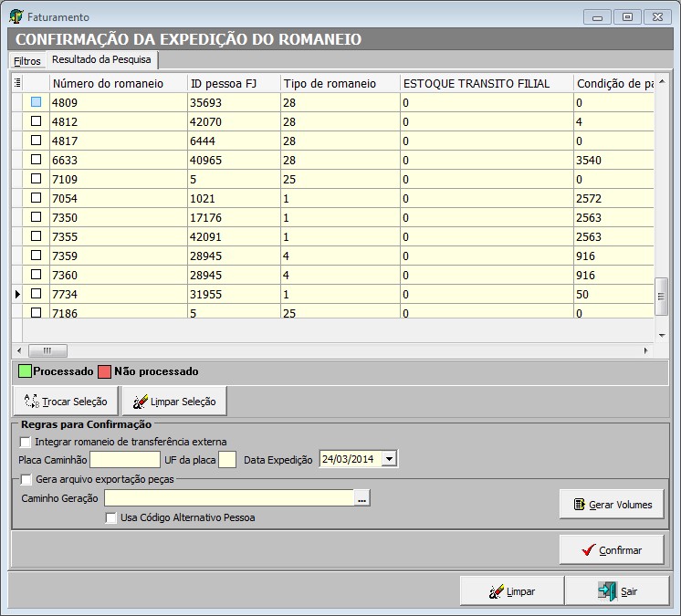Click the grid column selector icon
681x616 pixels.
[17, 83]
